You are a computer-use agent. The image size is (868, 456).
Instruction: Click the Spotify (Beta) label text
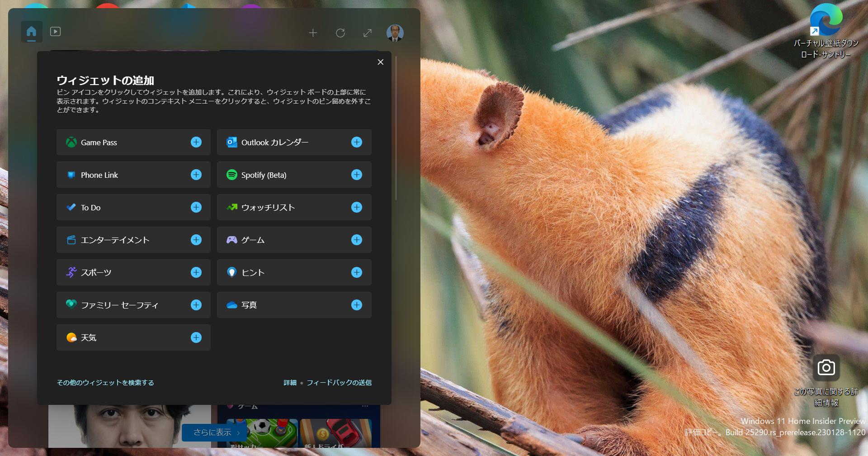[264, 175]
